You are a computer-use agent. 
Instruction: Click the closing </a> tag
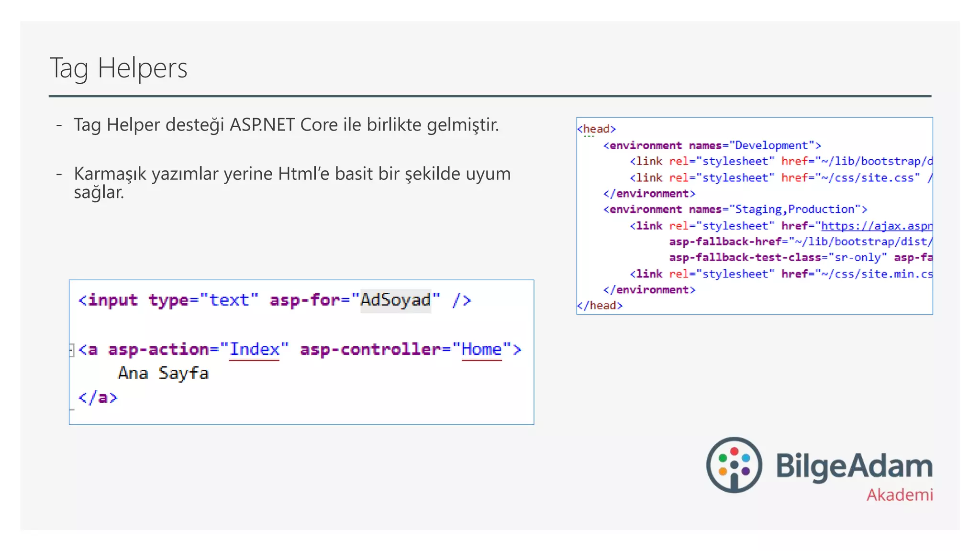point(98,397)
